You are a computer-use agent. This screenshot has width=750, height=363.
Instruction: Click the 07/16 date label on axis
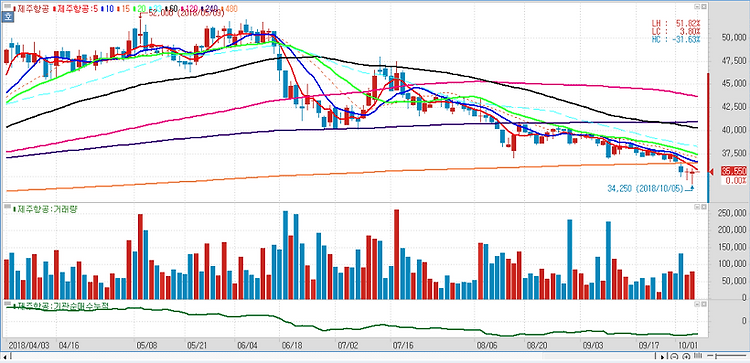point(402,345)
